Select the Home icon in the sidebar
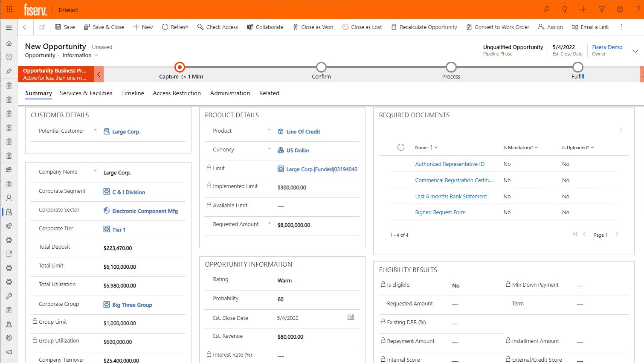This screenshot has width=644, height=363. coord(9,43)
